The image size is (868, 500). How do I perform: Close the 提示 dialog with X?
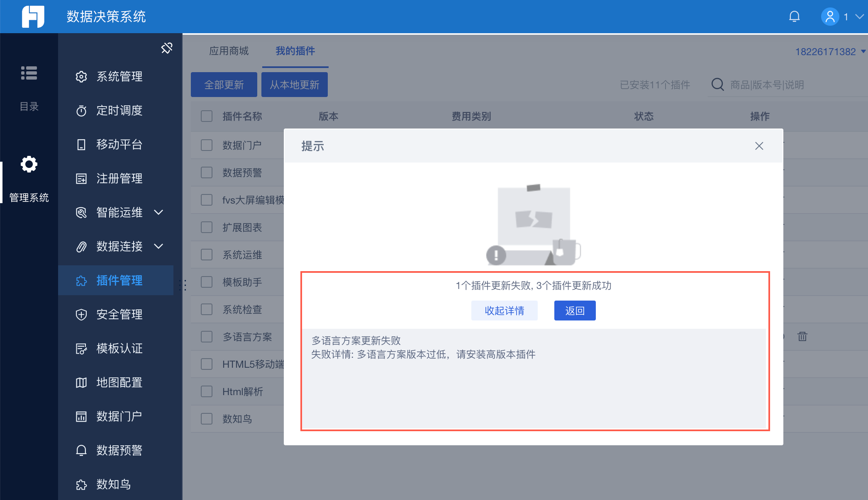(759, 146)
